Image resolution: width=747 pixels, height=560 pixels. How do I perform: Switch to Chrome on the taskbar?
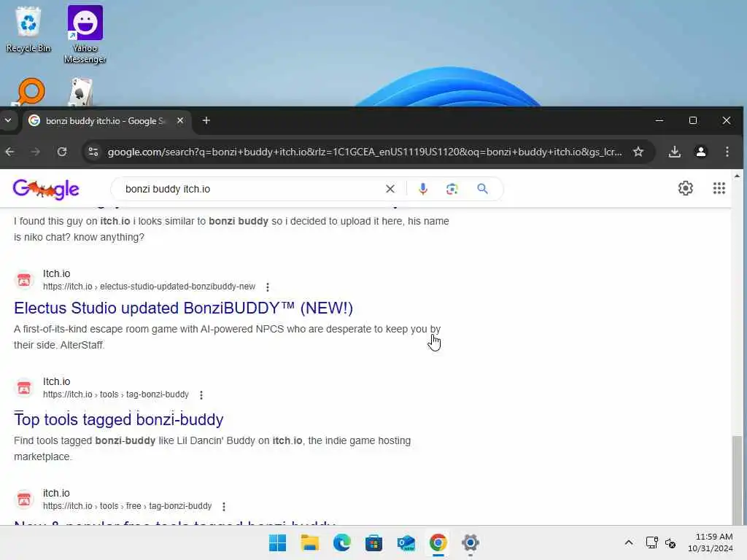tap(438, 542)
